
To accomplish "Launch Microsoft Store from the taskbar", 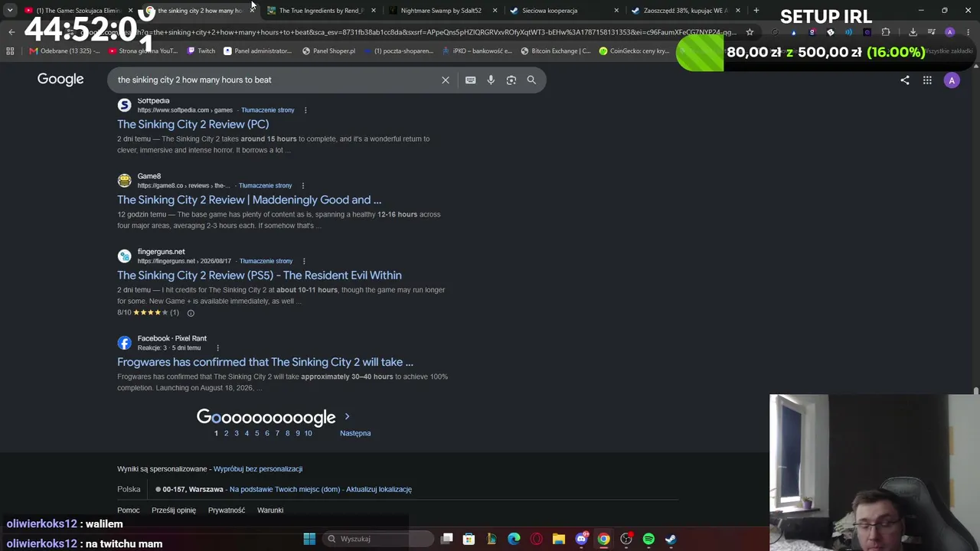I will point(469,539).
